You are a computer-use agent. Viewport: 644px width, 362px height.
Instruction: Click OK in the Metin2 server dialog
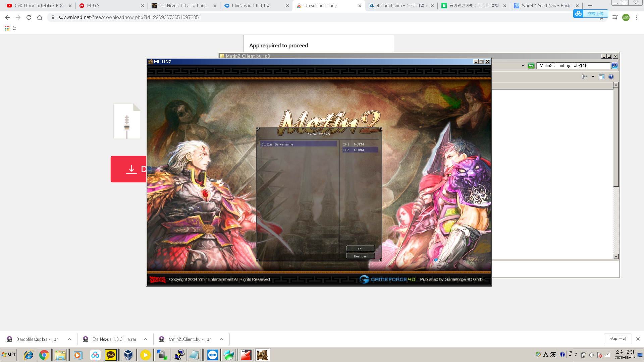(360, 249)
